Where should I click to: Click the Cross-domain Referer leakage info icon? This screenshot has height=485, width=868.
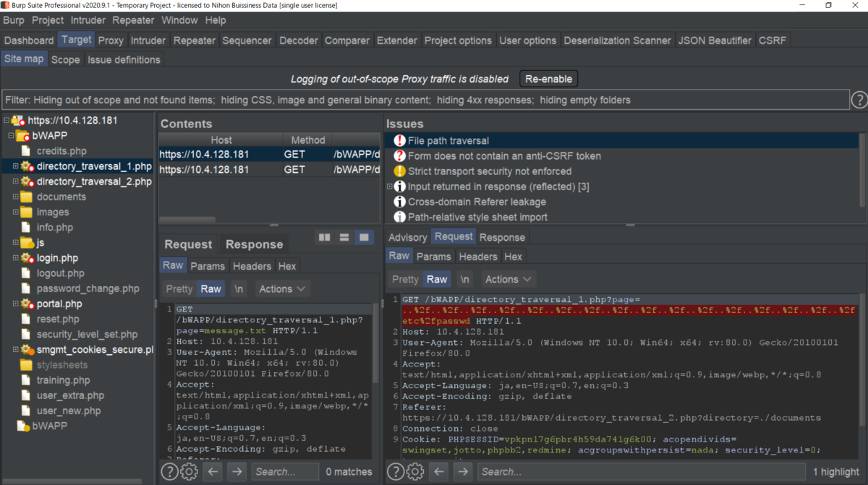pyautogui.click(x=399, y=202)
